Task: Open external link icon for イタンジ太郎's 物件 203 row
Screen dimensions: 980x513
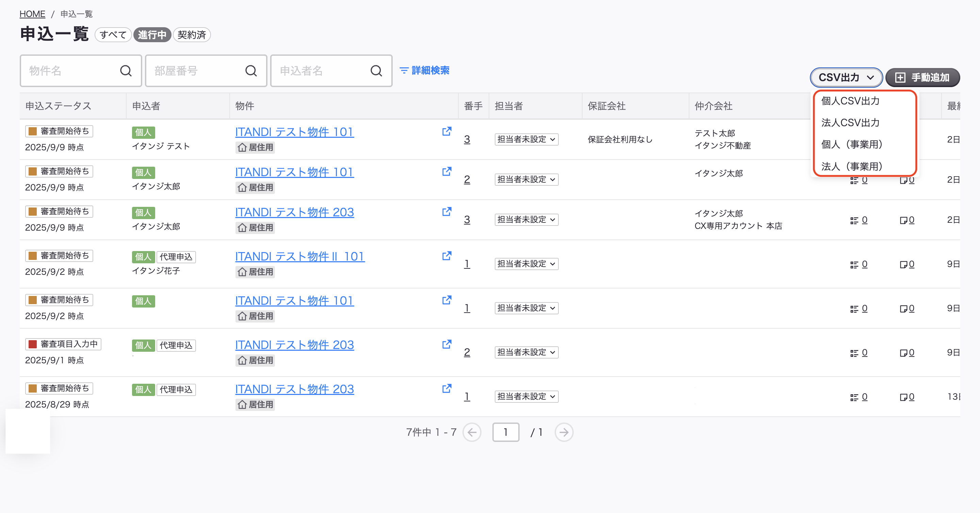Action: 447,212
